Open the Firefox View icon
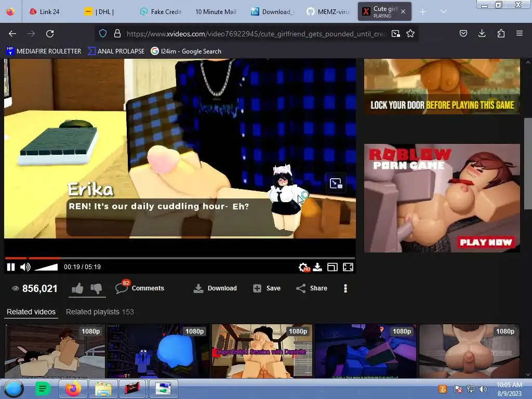 [x=10, y=11]
